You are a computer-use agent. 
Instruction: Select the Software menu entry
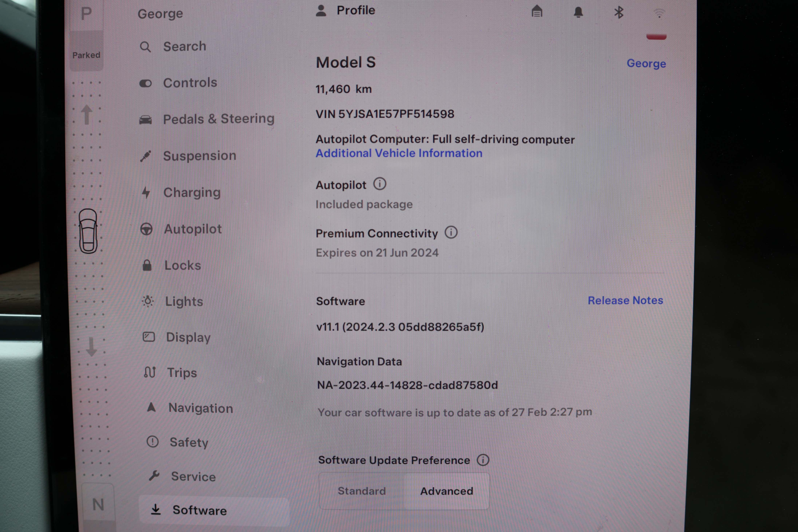214,511
